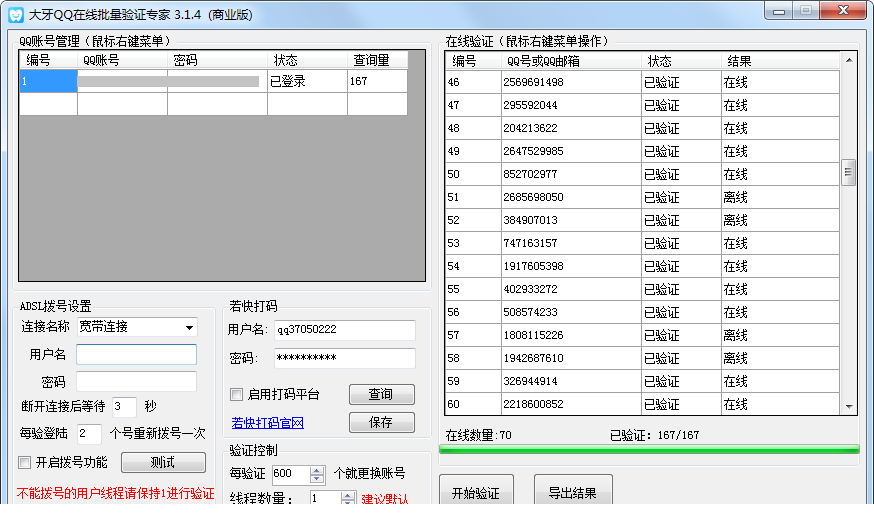Click the 查询量 column header

point(377,60)
